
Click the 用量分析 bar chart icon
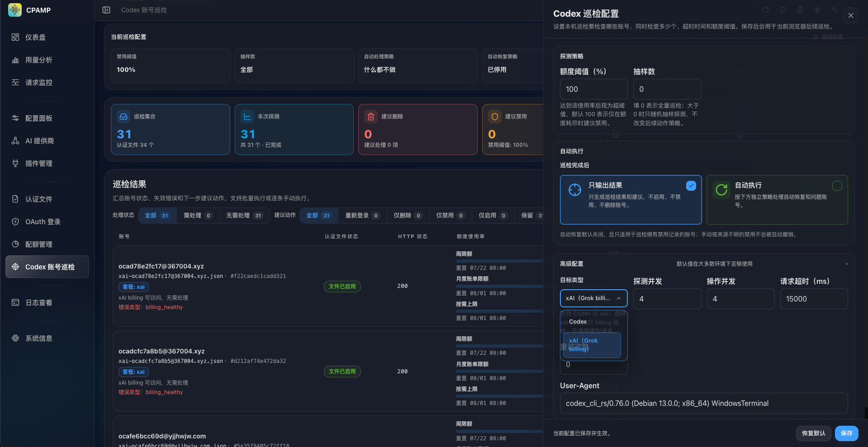(x=15, y=60)
